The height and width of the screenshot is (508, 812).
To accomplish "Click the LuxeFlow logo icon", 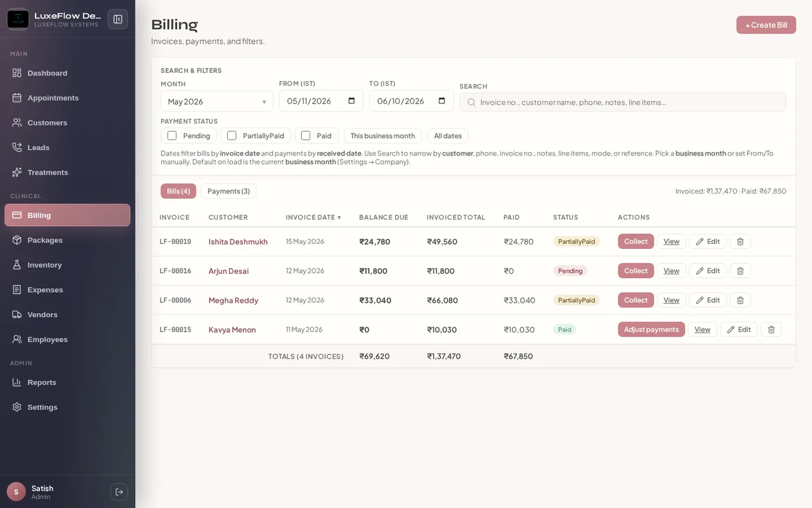I will [x=18, y=19].
